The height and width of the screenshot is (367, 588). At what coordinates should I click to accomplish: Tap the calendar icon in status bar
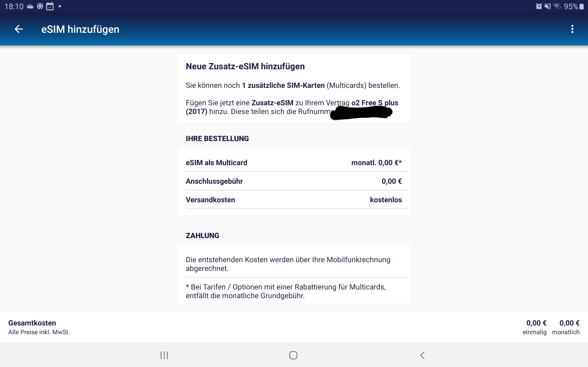(x=50, y=6)
